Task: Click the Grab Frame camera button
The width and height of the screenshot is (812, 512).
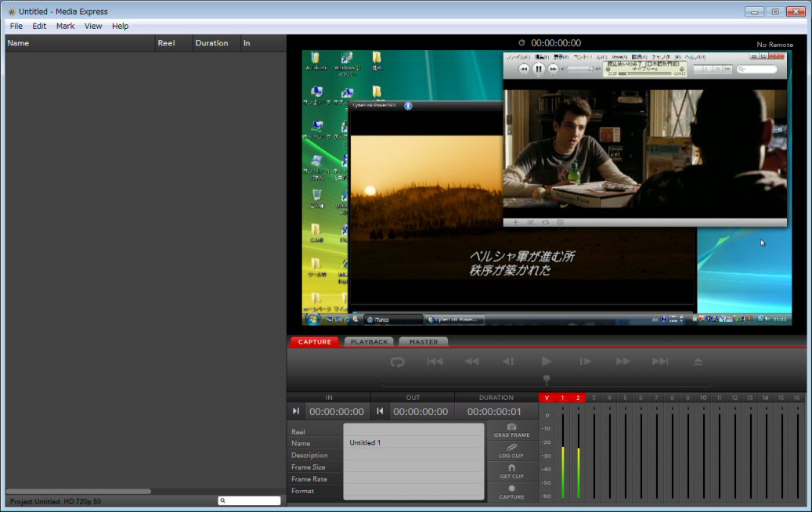Action: (511, 431)
